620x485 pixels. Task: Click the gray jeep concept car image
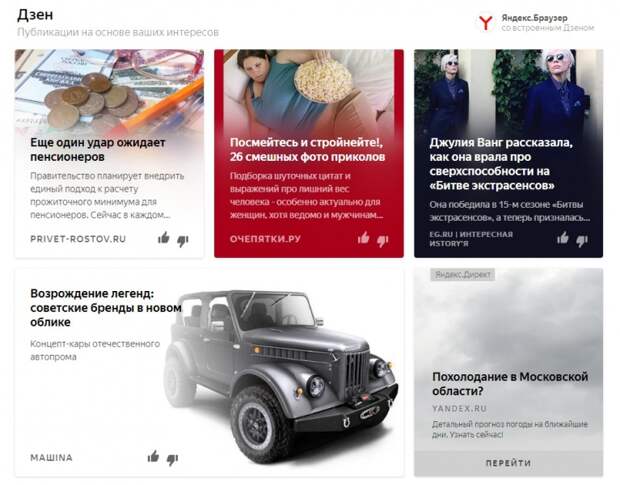pos(281,374)
